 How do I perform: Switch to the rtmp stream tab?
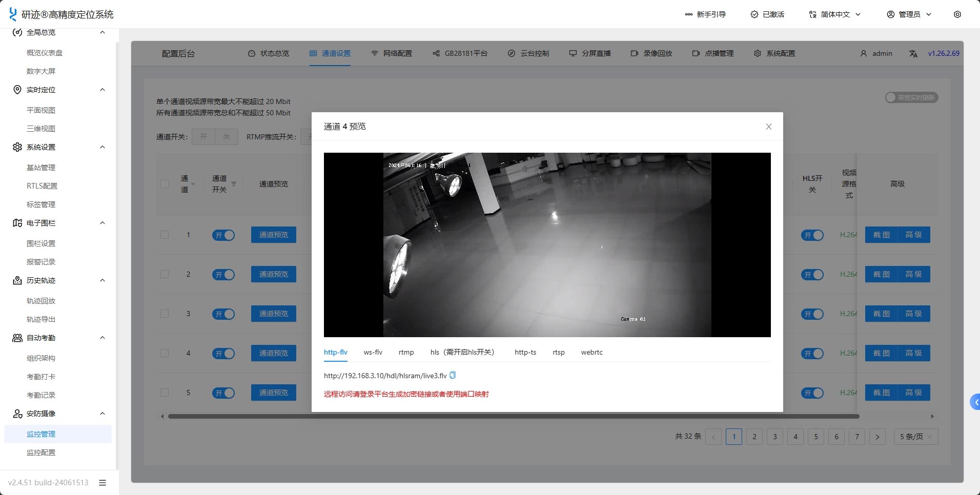tap(406, 352)
